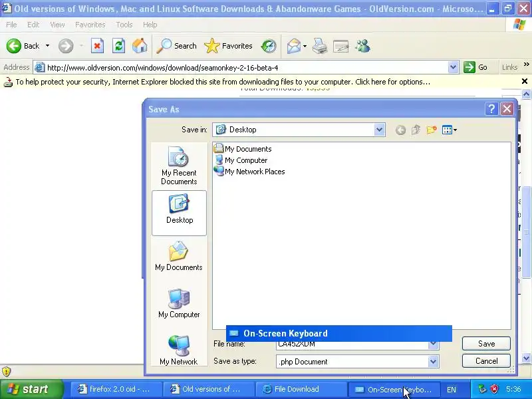Screen dimensions: 532x399
Task: Open Search pane in IE toolbar
Action: pos(176,46)
